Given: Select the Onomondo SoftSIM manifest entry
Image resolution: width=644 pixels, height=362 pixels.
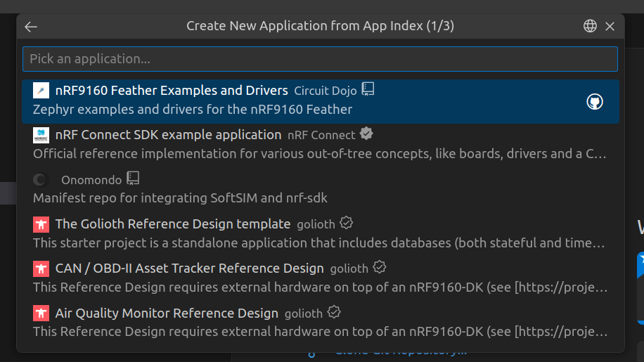Looking at the screenshot, I should pyautogui.click(x=321, y=190).
